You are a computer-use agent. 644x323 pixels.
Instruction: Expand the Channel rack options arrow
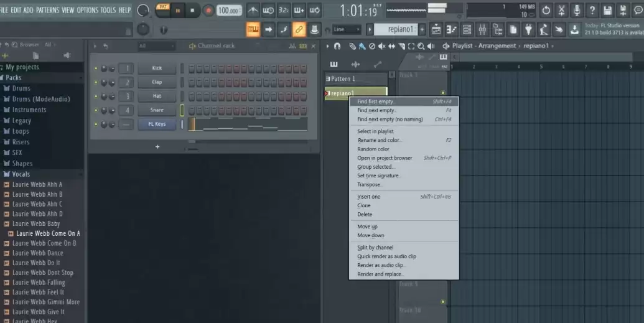pos(95,46)
